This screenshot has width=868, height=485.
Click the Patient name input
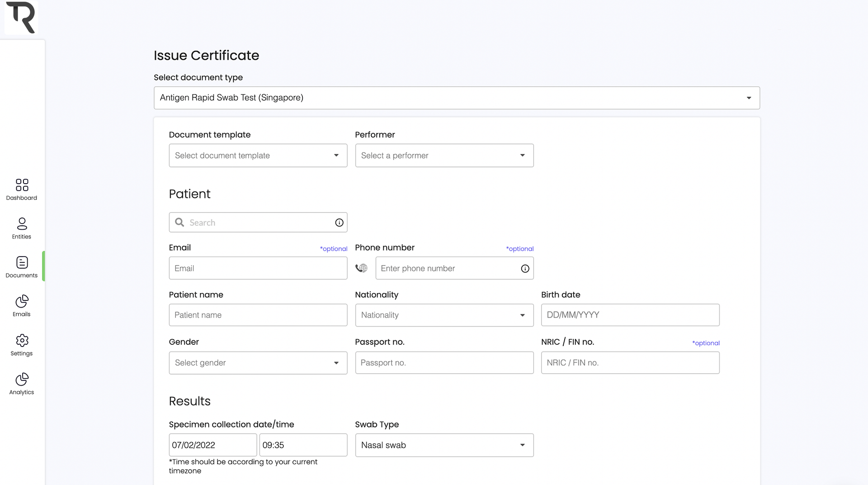tap(258, 315)
